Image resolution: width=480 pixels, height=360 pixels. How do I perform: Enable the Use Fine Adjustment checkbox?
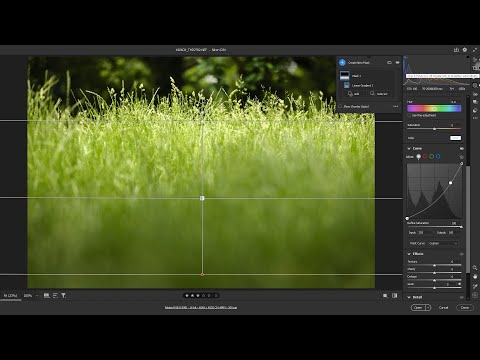(x=409, y=115)
